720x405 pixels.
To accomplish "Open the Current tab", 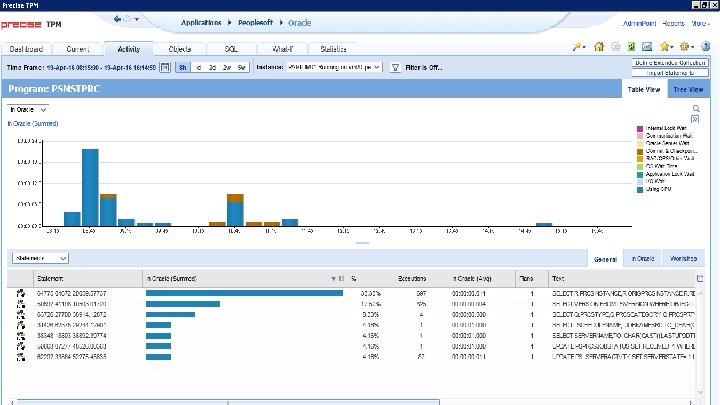I will point(78,49).
